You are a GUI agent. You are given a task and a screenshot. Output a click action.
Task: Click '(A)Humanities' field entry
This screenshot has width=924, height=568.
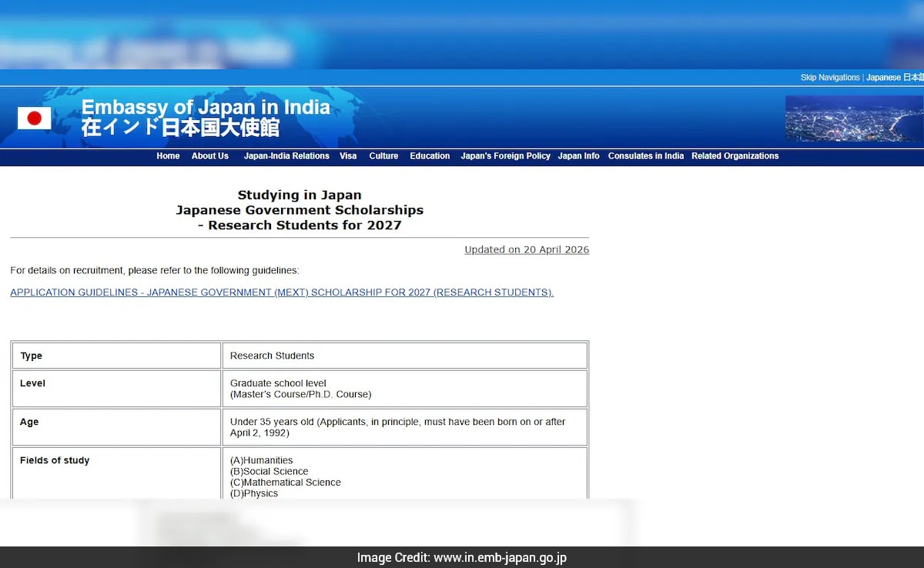pyautogui.click(x=261, y=460)
